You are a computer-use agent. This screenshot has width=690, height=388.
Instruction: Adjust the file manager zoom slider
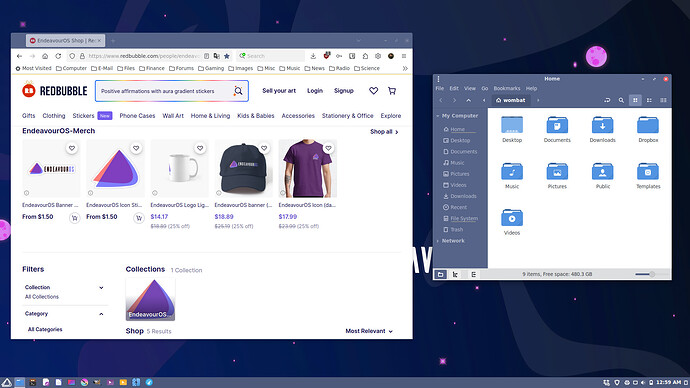tap(651, 274)
